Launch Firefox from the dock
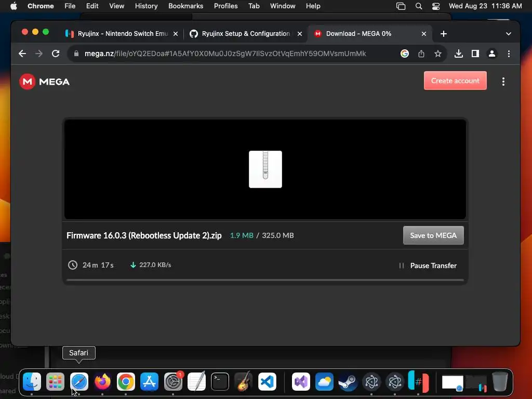532x399 pixels. pyautogui.click(x=102, y=382)
